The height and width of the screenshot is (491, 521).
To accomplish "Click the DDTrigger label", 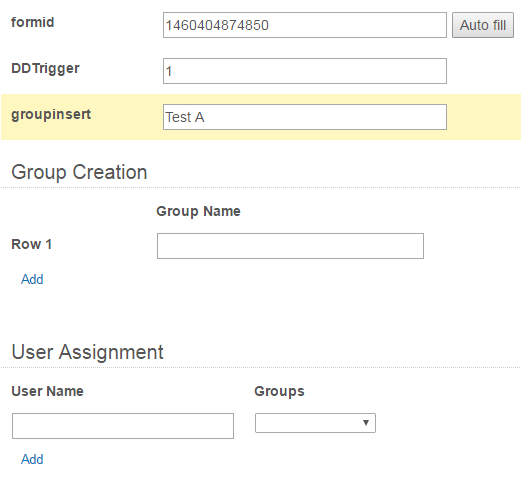I will 45,69.
